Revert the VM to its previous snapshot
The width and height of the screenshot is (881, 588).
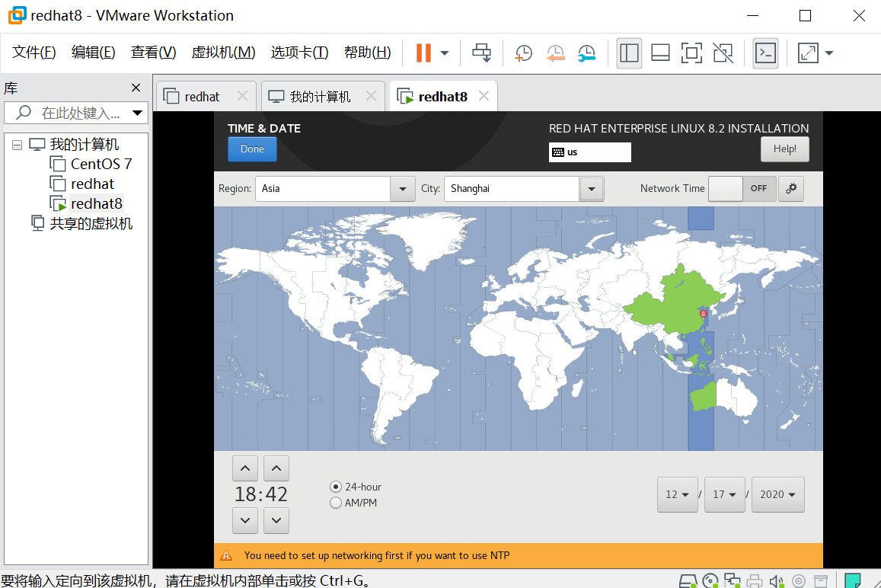coord(555,53)
